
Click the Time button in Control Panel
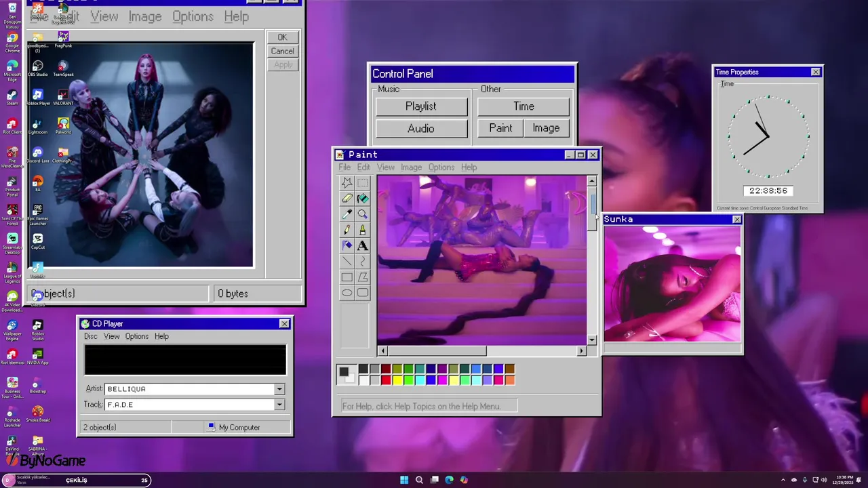[524, 106]
